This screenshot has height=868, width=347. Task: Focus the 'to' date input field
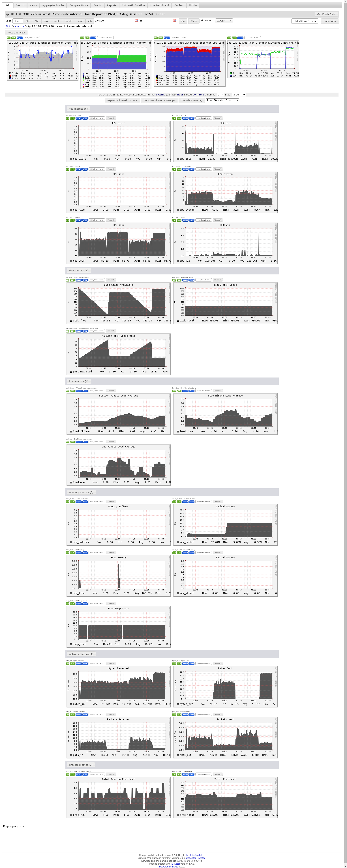pyautogui.click(x=158, y=21)
